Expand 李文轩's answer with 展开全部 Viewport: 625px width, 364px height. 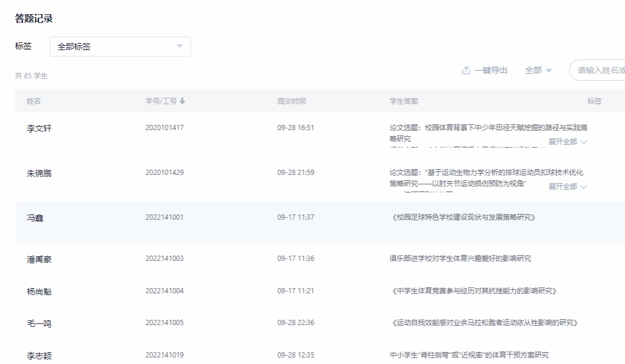567,142
